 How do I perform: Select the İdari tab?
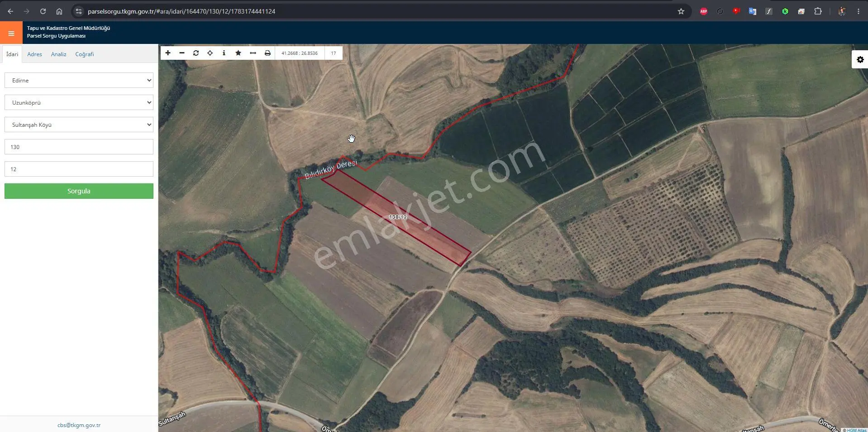point(12,54)
